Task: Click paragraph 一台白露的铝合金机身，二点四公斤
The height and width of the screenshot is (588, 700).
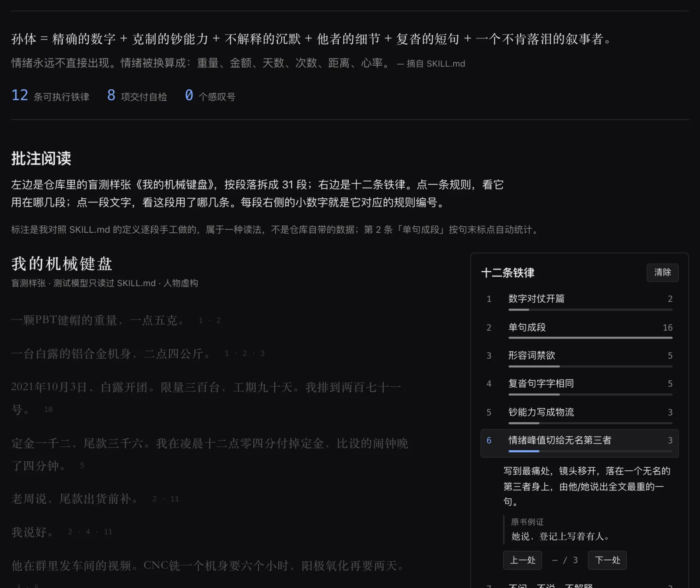Action: click(x=111, y=353)
